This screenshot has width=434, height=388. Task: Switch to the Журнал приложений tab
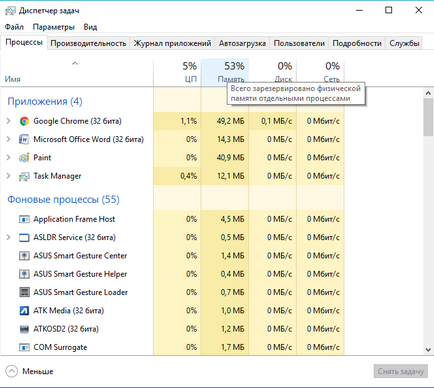point(172,43)
